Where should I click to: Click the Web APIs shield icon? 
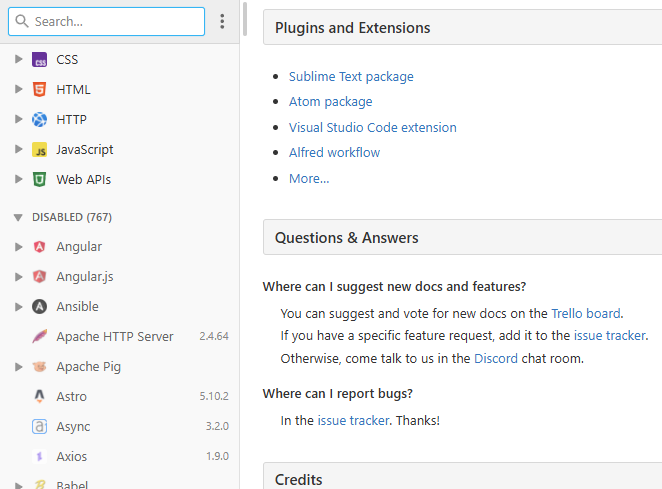(40, 180)
